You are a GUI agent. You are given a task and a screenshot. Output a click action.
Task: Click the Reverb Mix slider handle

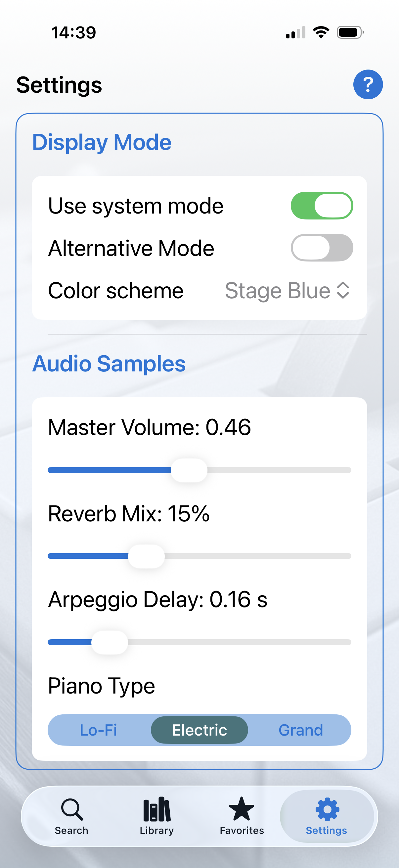(x=147, y=556)
